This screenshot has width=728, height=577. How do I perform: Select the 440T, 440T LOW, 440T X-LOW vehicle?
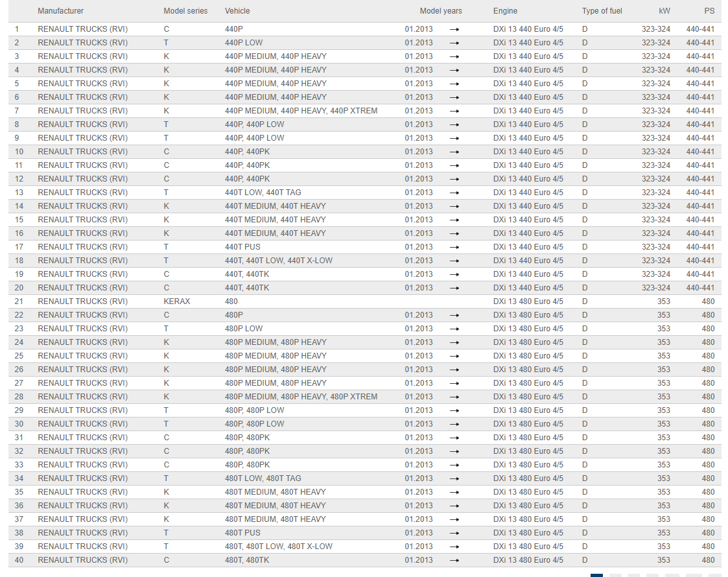(278, 261)
